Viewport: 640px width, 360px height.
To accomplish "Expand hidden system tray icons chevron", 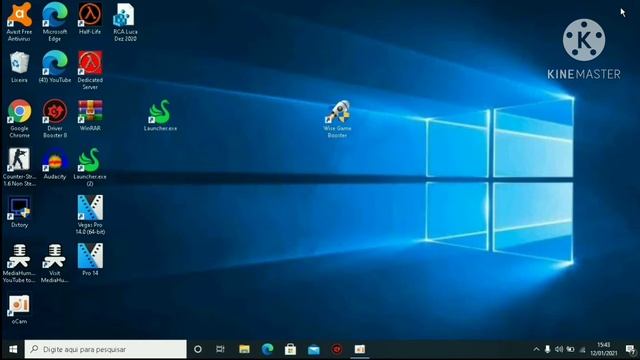I will (536, 349).
